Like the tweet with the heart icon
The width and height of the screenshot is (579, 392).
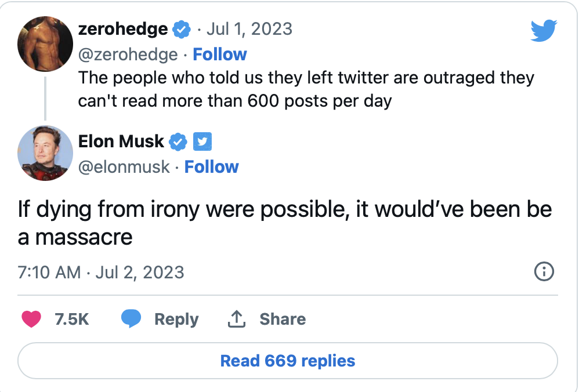click(31, 319)
